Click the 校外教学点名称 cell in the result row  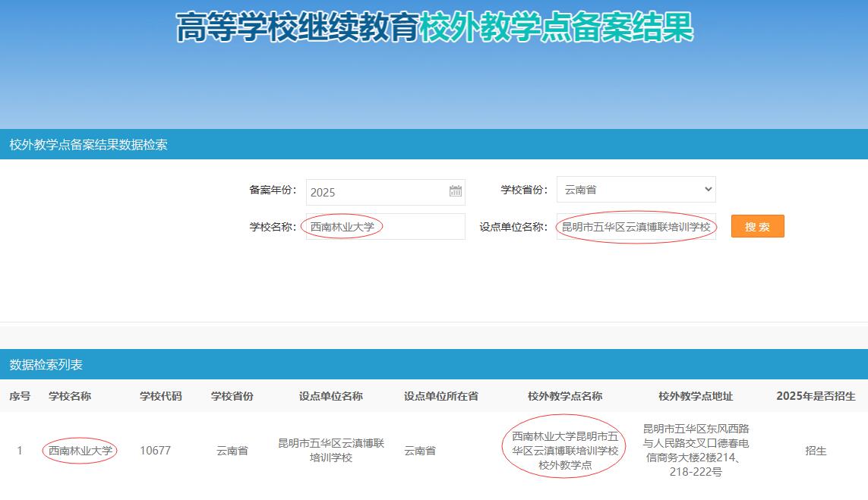565,451
